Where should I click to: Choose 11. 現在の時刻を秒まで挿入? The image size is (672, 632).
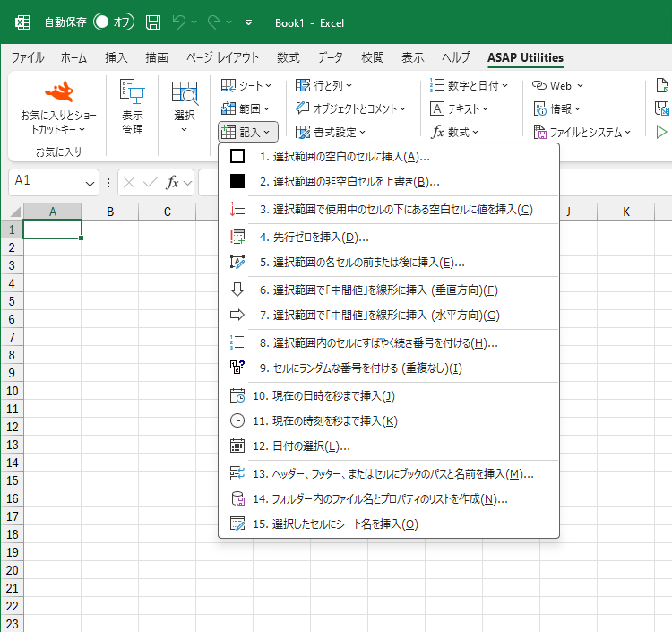click(x=389, y=421)
